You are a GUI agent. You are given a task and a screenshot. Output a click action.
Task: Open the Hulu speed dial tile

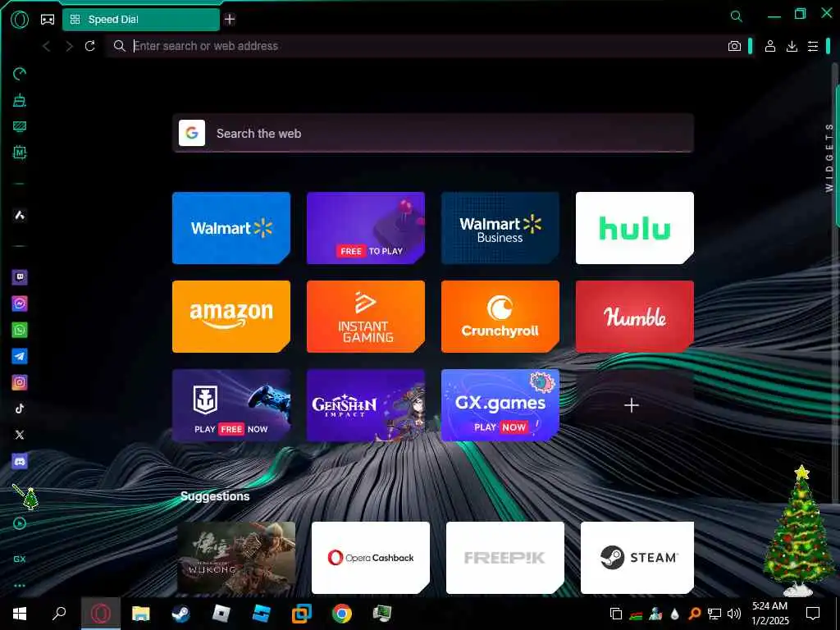click(635, 228)
